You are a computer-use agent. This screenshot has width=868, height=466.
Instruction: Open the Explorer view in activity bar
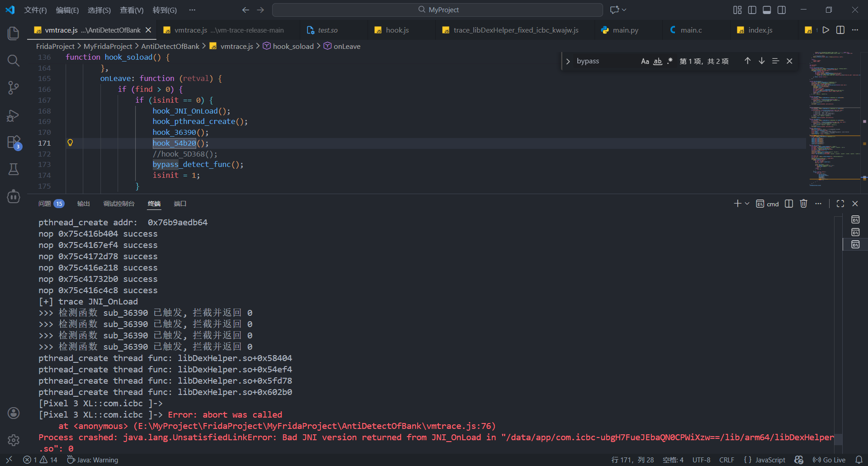[14, 33]
